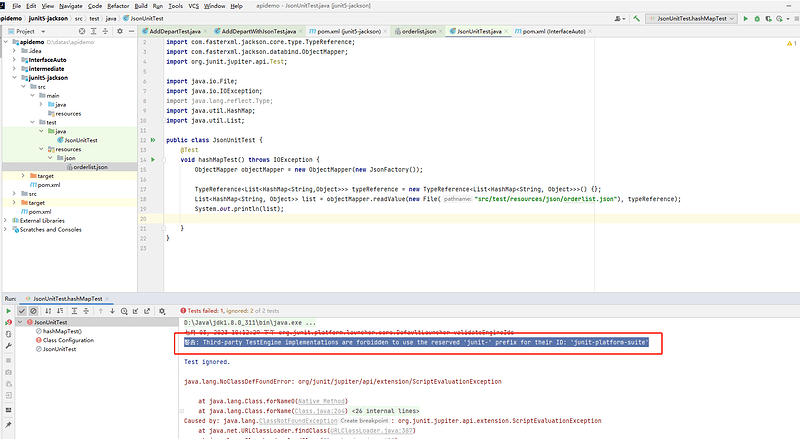This screenshot has width=800, height=439.
Task: Open the VCS menu
Action: tap(193, 6)
